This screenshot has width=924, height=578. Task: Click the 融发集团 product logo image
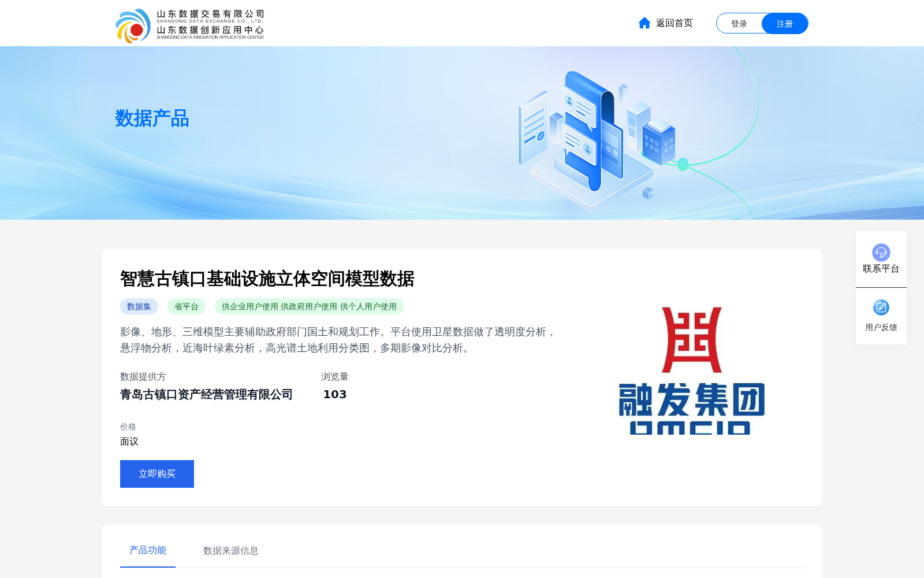(x=692, y=370)
